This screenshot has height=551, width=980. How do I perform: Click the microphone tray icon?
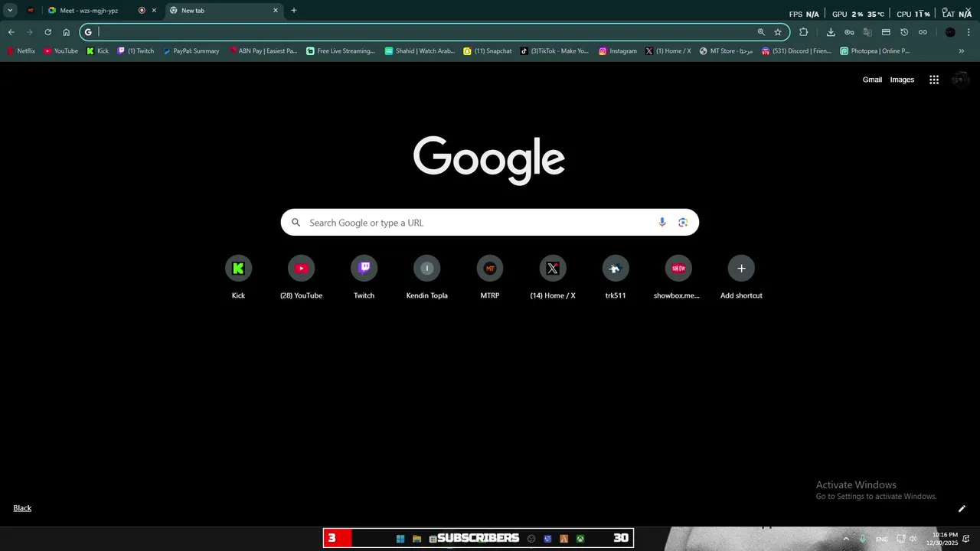point(863,539)
